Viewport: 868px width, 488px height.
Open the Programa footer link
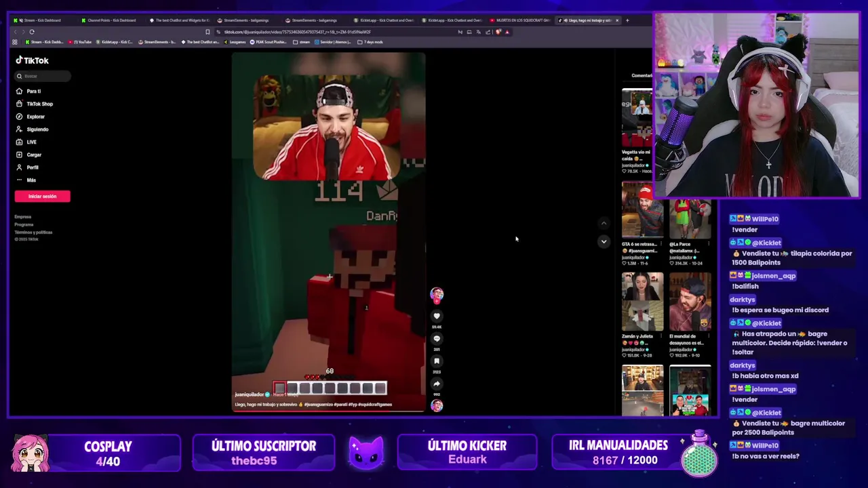[24, 224]
